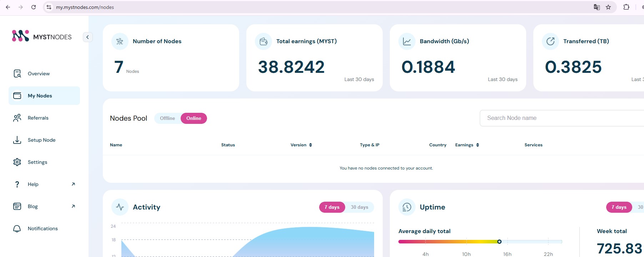Select Online nodes filter
This screenshot has height=257, width=644.
pos(193,118)
